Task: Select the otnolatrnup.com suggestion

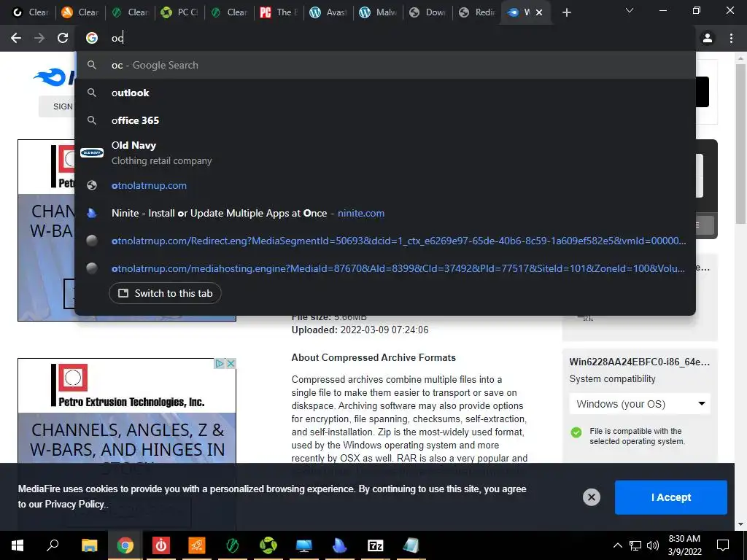Action: click(385, 186)
